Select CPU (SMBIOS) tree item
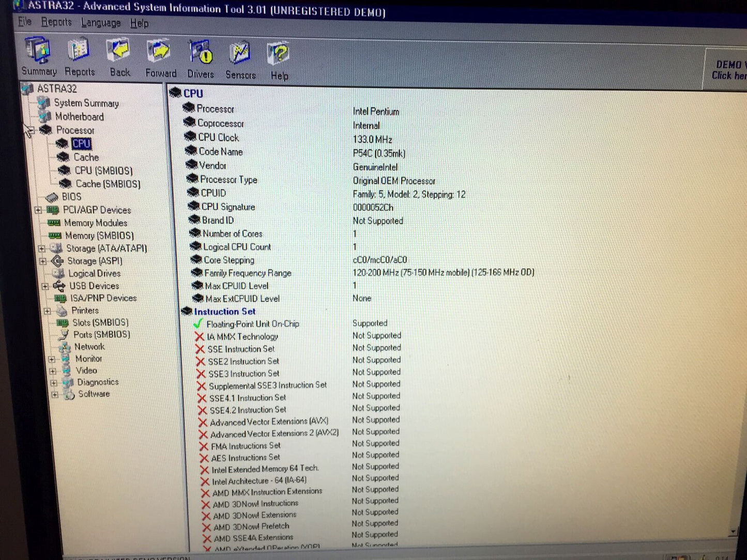Image resolution: width=747 pixels, height=560 pixels. point(103,170)
